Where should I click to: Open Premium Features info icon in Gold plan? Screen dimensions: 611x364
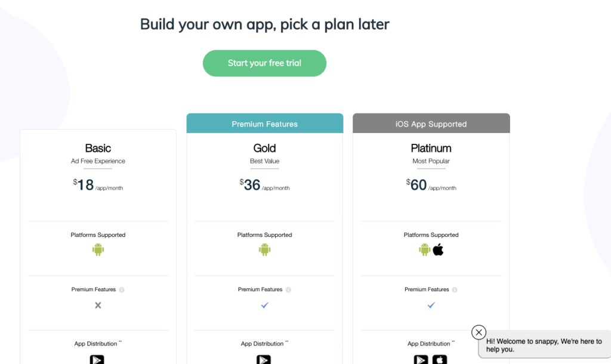(288, 290)
